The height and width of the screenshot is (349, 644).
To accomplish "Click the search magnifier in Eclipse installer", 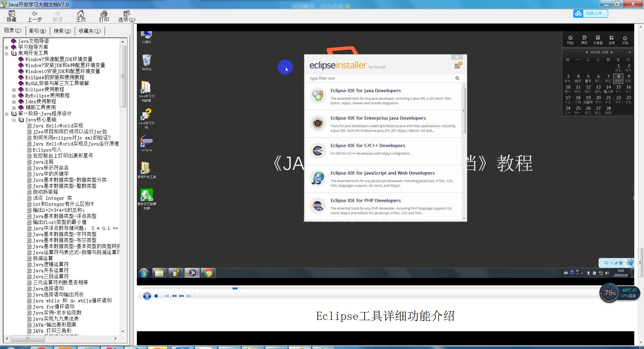I will pos(457,78).
